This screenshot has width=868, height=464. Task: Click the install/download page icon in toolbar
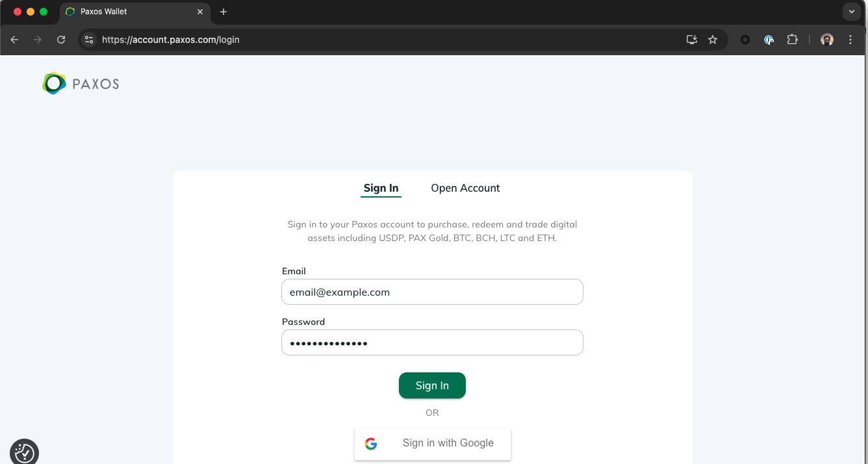(x=691, y=40)
